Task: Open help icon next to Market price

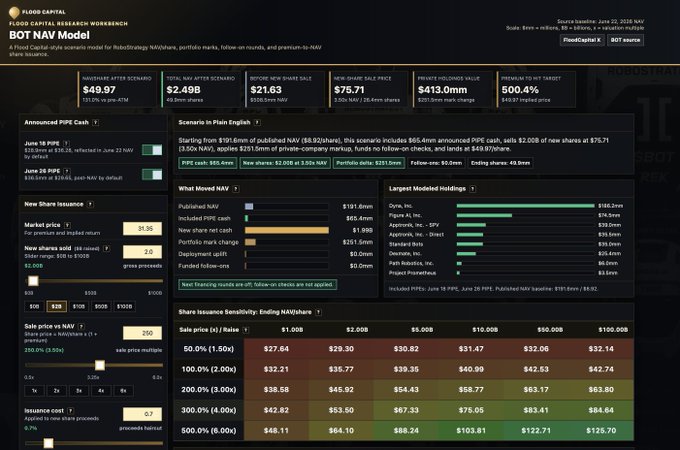Action: coord(67,225)
